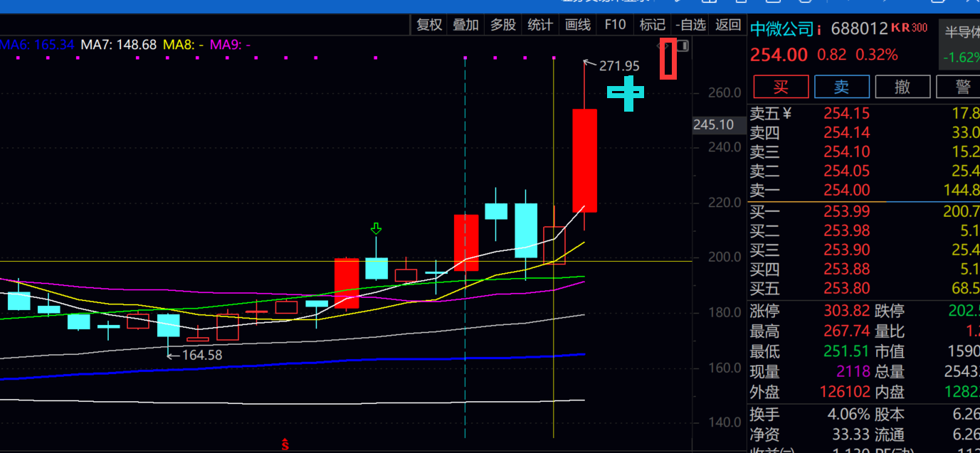Remove stock from watchlist via -自选

click(691, 25)
